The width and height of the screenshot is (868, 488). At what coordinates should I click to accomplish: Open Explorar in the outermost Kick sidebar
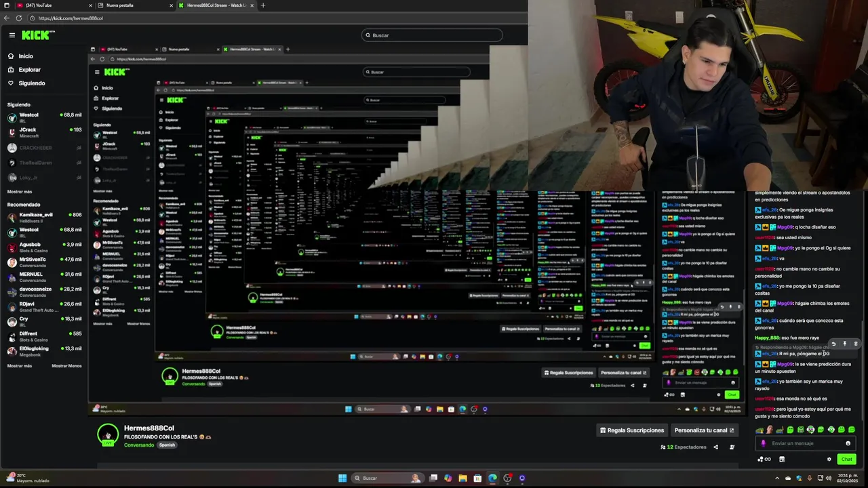click(24, 70)
